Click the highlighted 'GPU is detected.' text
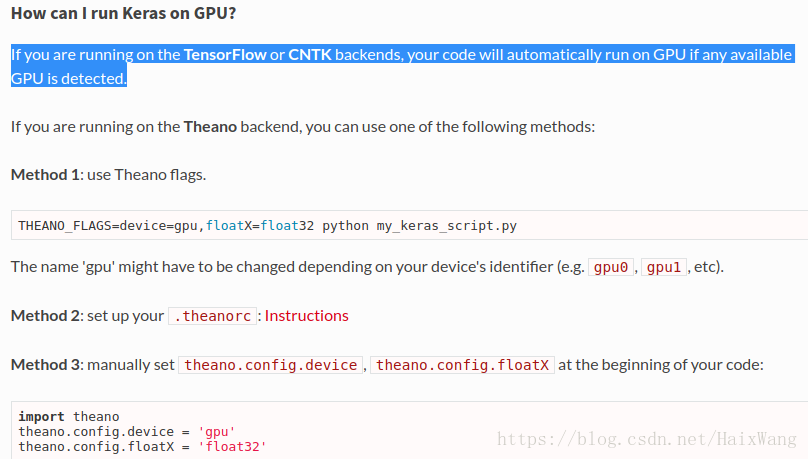808x459 pixels. 69,78
